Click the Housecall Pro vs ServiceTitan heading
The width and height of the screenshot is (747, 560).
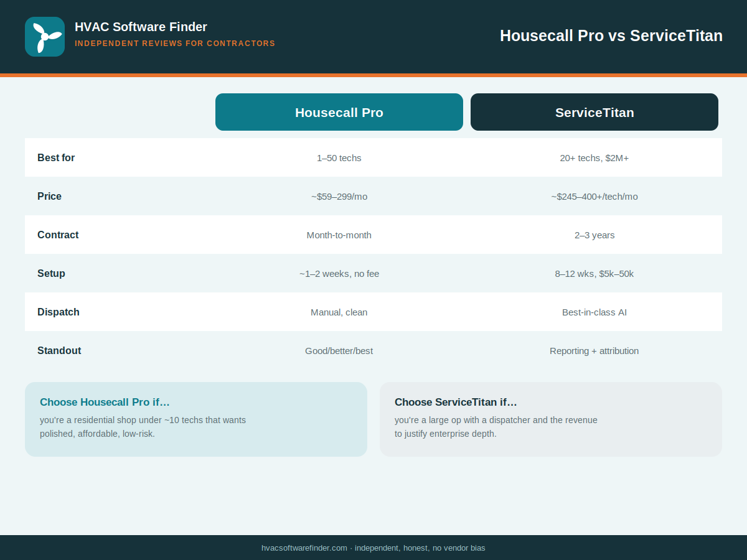[611, 35]
